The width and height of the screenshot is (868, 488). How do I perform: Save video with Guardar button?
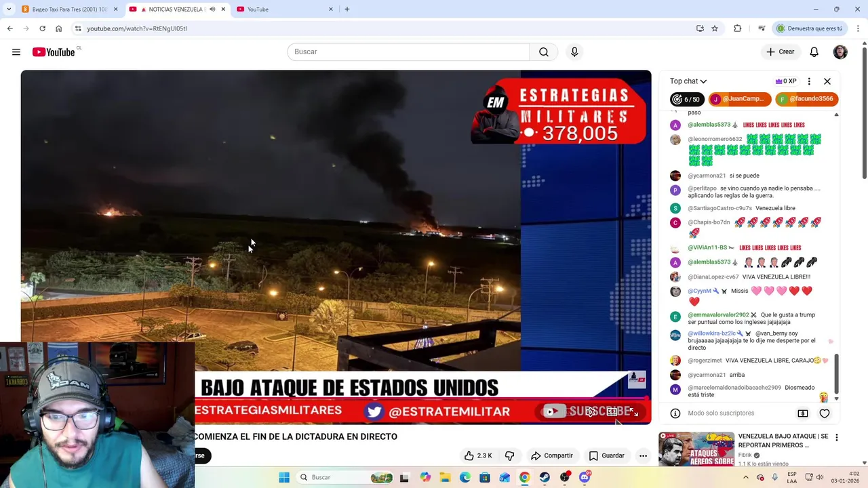tap(607, 455)
